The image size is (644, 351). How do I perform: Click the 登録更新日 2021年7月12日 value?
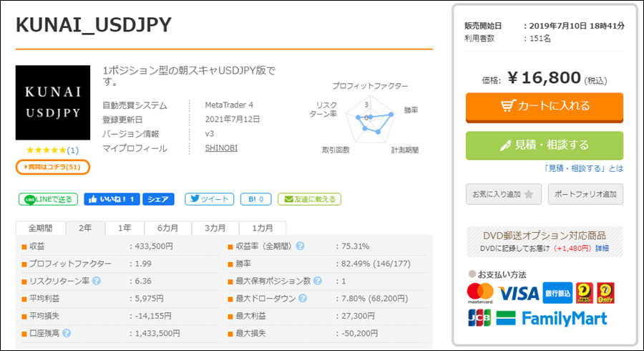pyautogui.click(x=233, y=119)
